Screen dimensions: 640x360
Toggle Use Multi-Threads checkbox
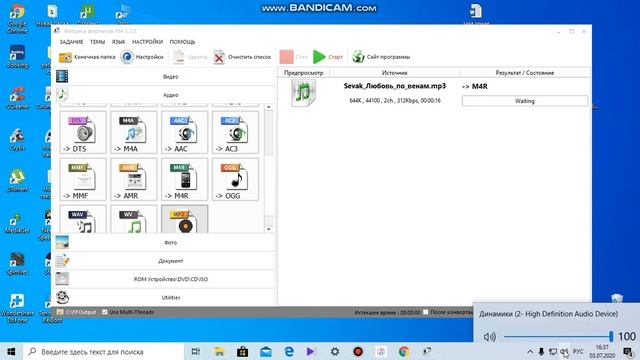click(104, 312)
